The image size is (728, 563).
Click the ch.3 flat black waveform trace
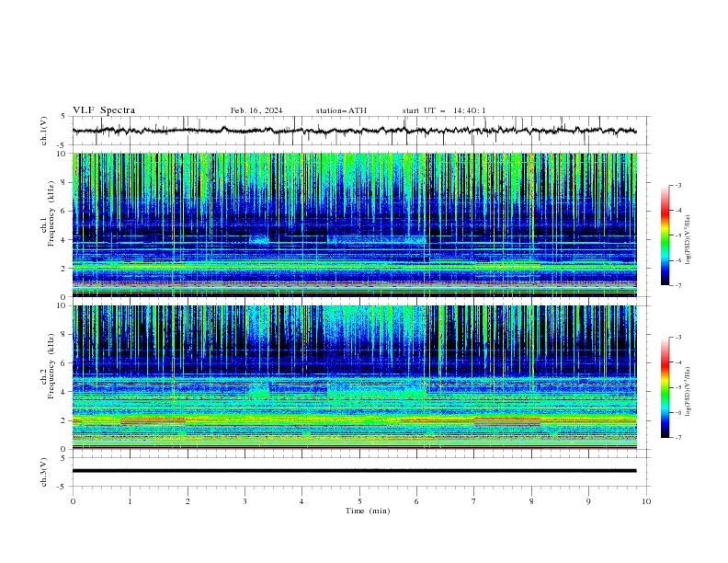[354, 471]
